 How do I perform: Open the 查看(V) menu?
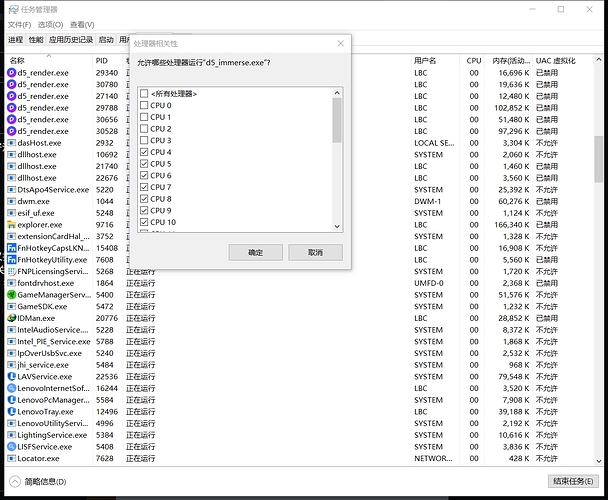[82, 25]
